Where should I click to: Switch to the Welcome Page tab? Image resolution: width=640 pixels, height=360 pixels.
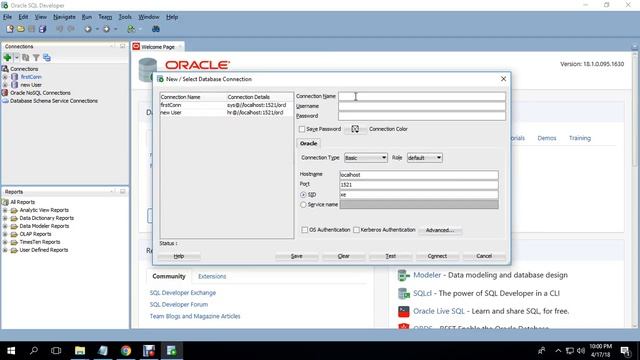tap(158, 47)
